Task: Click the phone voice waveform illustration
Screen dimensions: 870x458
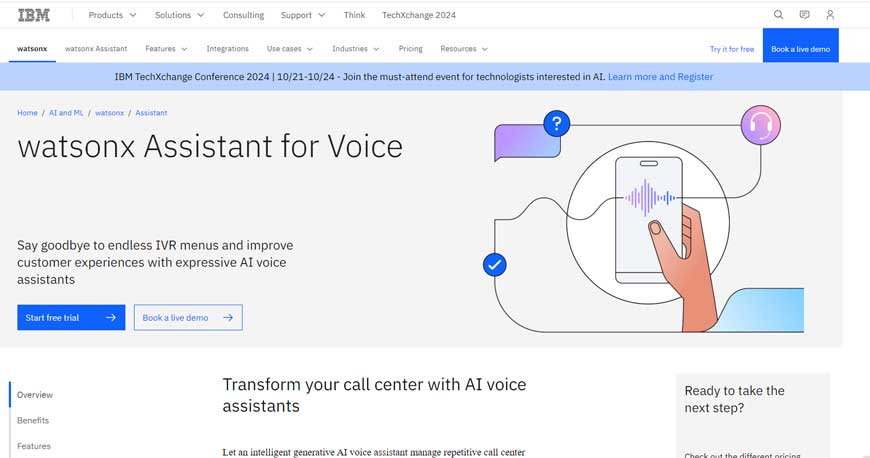Action: coord(650,197)
